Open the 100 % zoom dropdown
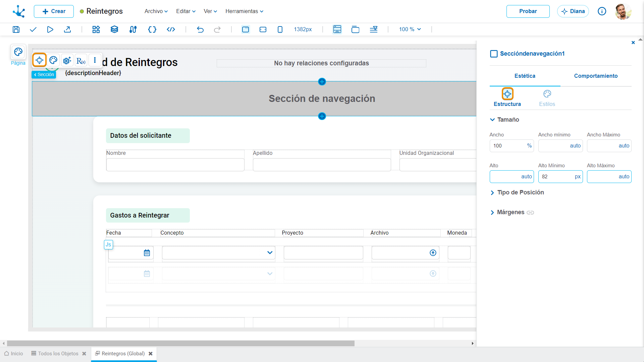Viewport: 644px width, 362px height. [410, 29]
